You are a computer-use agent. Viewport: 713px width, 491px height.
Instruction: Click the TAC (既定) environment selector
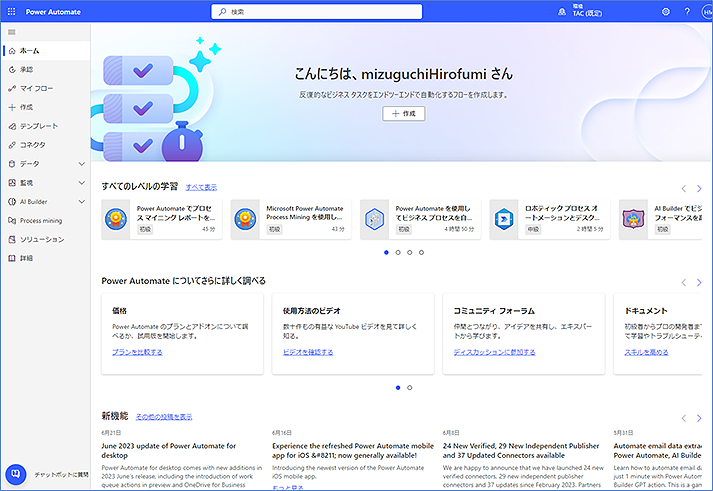587,10
